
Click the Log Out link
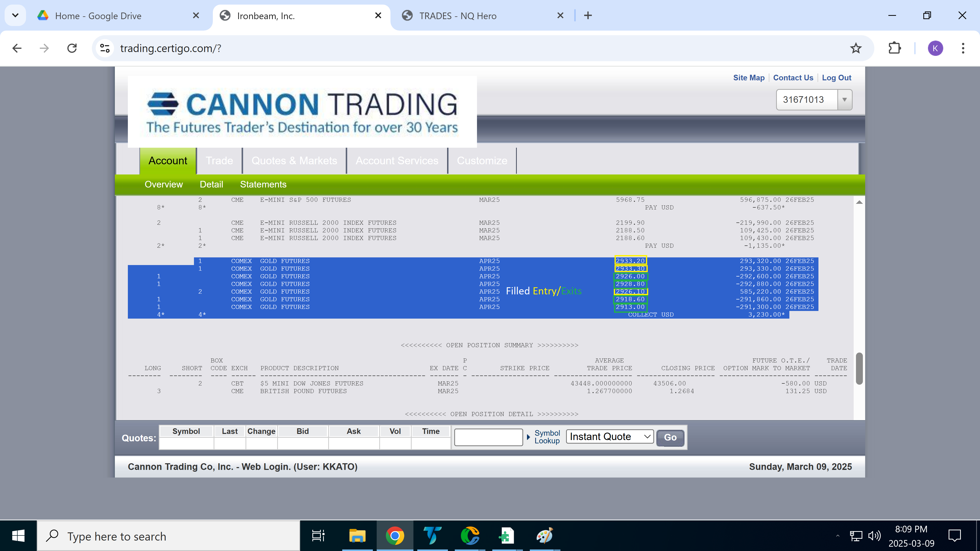pyautogui.click(x=836, y=78)
